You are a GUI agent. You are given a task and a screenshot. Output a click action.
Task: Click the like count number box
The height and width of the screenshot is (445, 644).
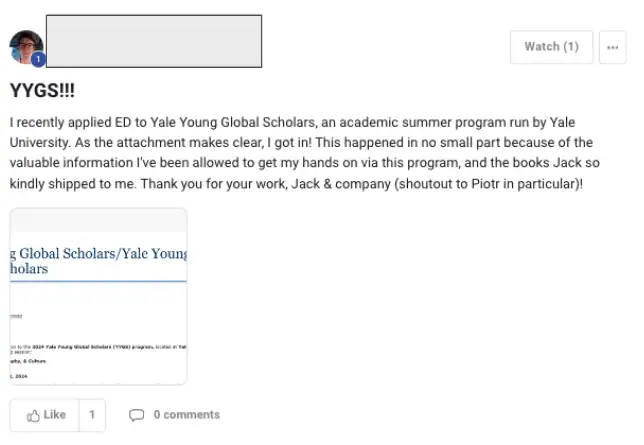(x=91, y=415)
